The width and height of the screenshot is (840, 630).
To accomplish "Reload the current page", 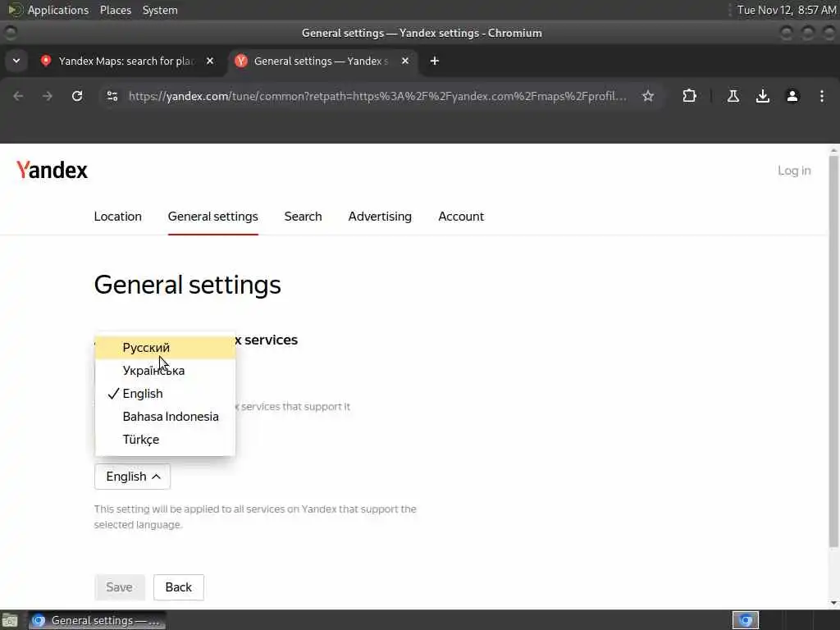I will pyautogui.click(x=77, y=96).
